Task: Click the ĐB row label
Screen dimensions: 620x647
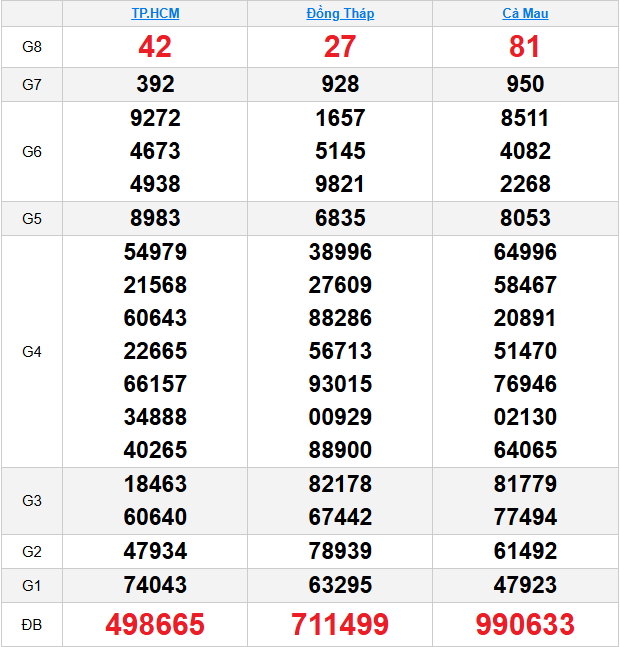Action: point(32,625)
